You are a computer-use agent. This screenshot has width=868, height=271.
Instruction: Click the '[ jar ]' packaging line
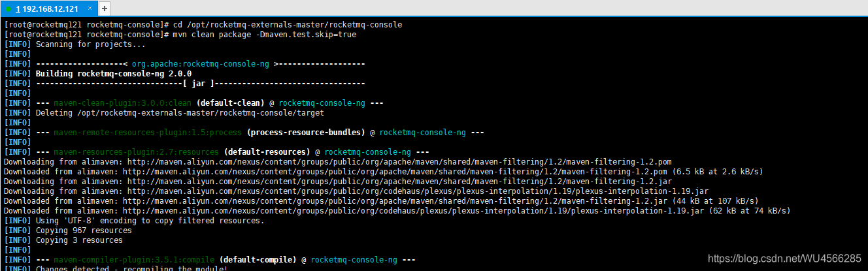[200, 84]
